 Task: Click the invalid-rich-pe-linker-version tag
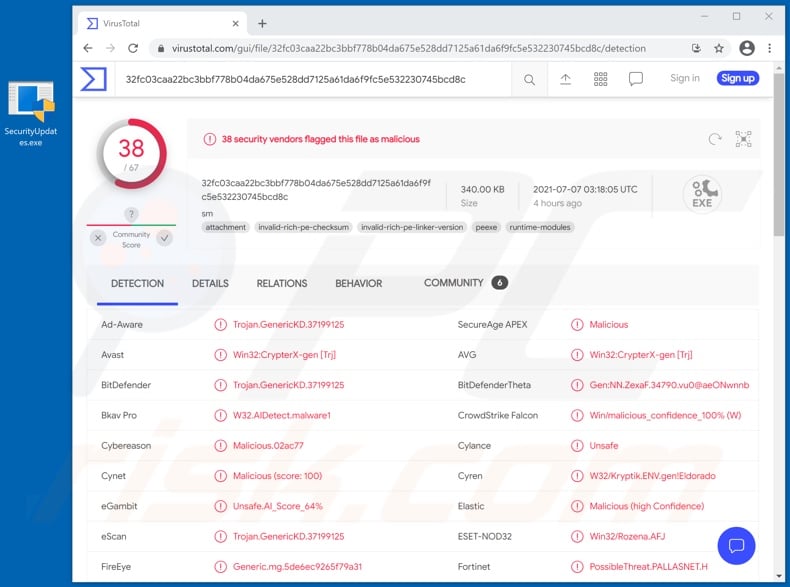412,227
